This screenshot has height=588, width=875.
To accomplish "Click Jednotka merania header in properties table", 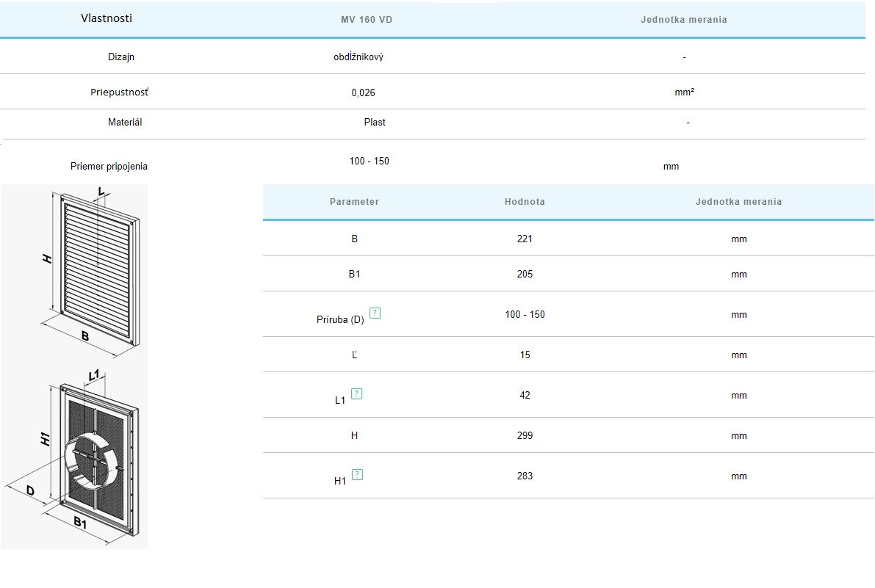I will point(683,20).
